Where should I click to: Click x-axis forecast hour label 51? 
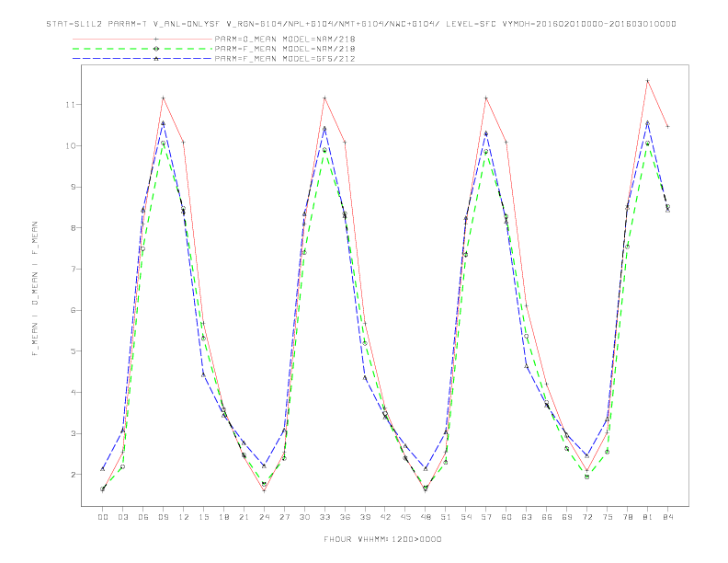446,517
